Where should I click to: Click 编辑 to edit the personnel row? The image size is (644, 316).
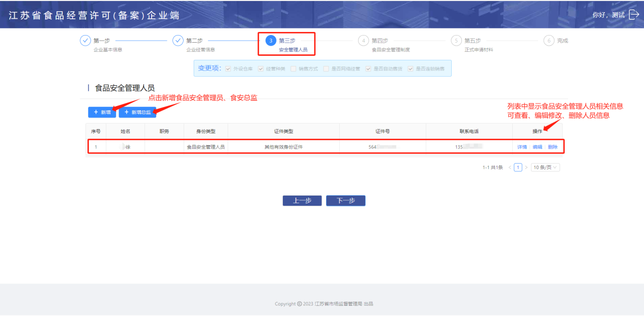[537, 147]
